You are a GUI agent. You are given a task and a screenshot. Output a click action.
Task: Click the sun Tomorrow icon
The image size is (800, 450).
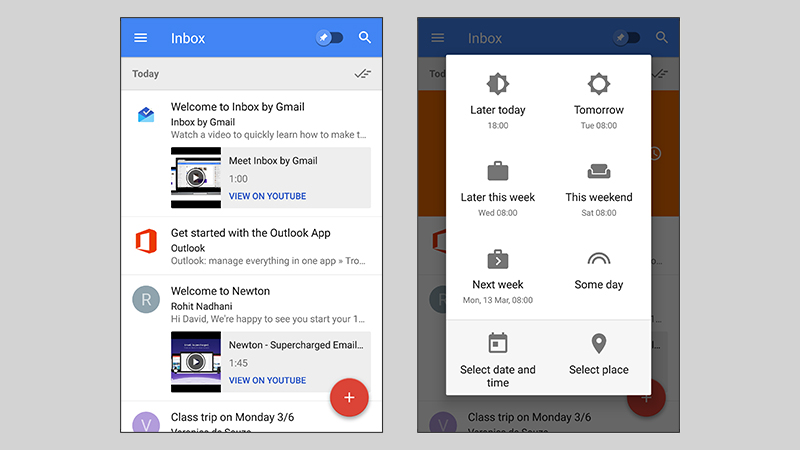coord(598,84)
